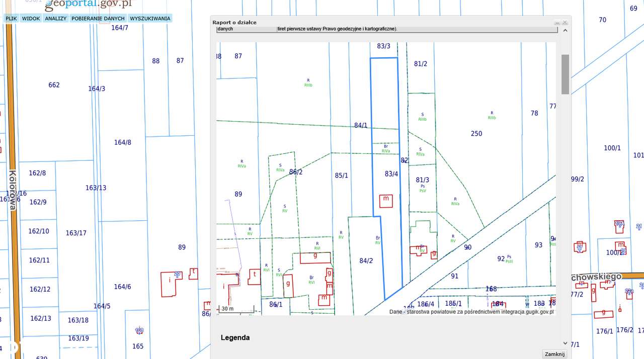Click parcel 164/6 on the background map
The width and height of the screenshot is (644, 359).
pos(122,287)
